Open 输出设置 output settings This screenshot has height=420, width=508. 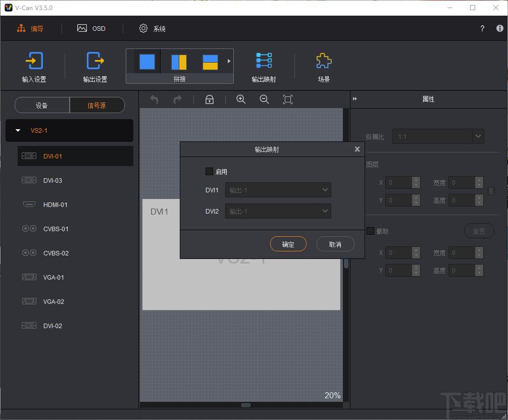pos(95,67)
